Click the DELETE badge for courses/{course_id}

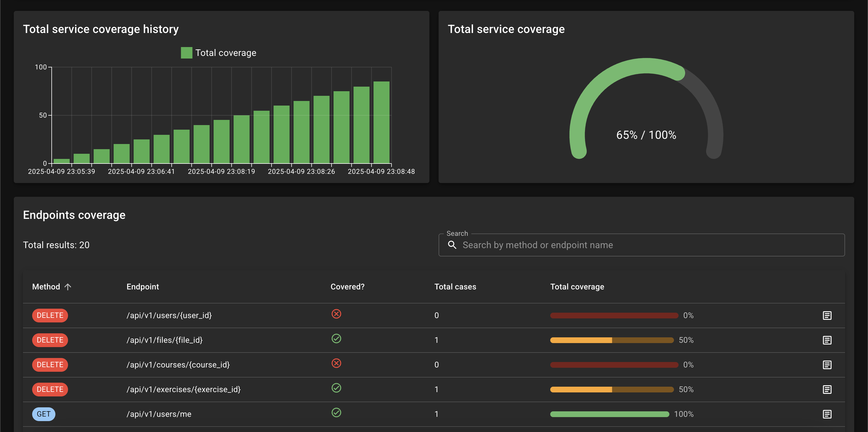50,365
